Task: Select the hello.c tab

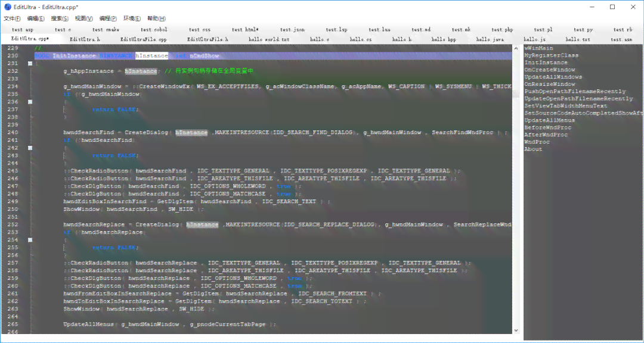Action: coord(320,39)
